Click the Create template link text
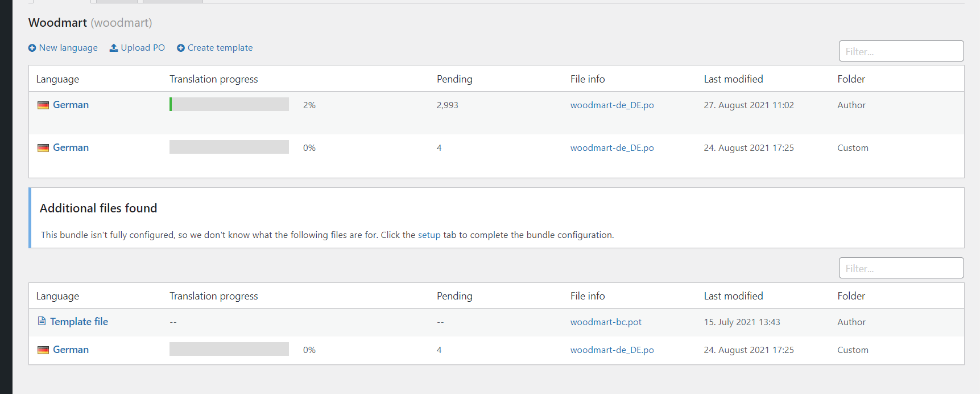Image resolution: width=980 pixels, height=394 pixels. pos(220,48)
